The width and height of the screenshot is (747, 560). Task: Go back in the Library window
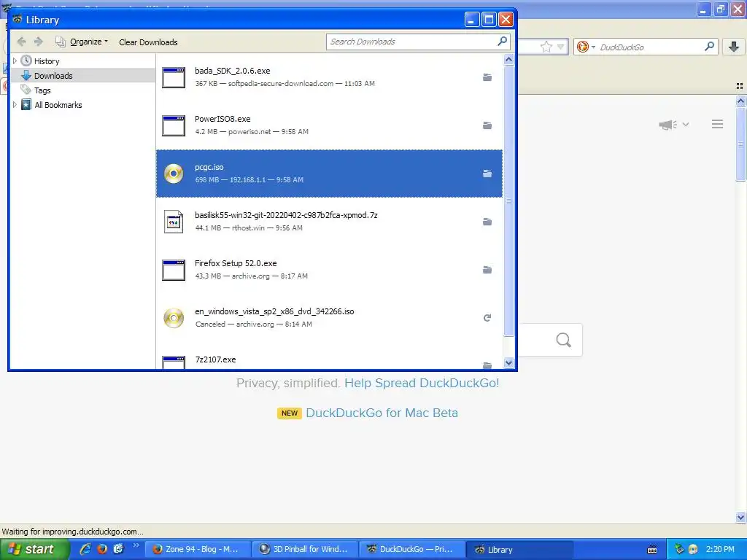pos(21,42)
